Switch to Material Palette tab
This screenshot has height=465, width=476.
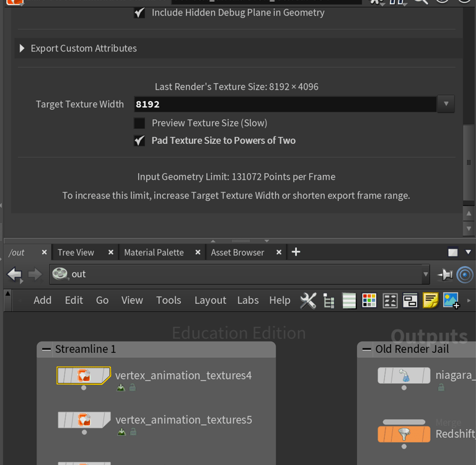[x=154, y=252]
